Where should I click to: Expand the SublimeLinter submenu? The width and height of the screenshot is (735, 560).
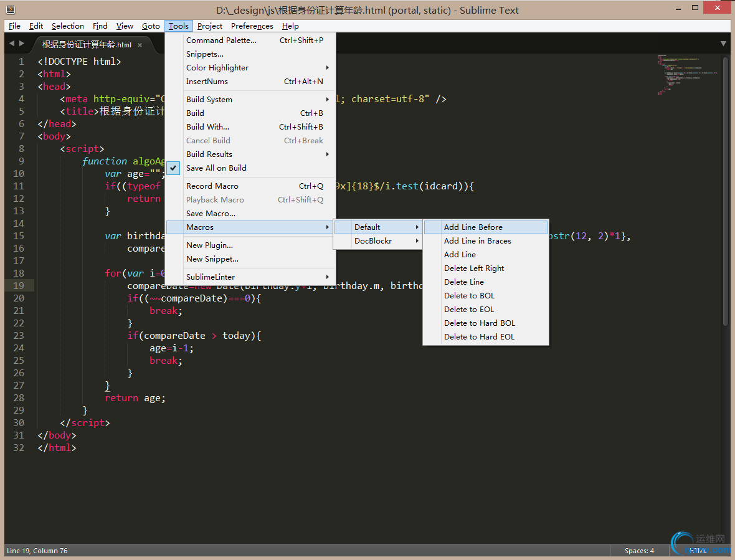[251, 277]
